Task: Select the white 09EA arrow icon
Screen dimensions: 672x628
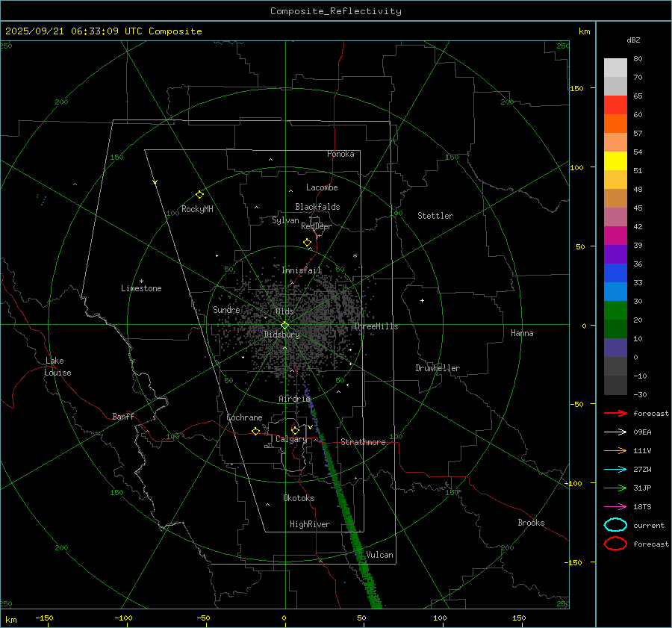Action: point(615,432)
